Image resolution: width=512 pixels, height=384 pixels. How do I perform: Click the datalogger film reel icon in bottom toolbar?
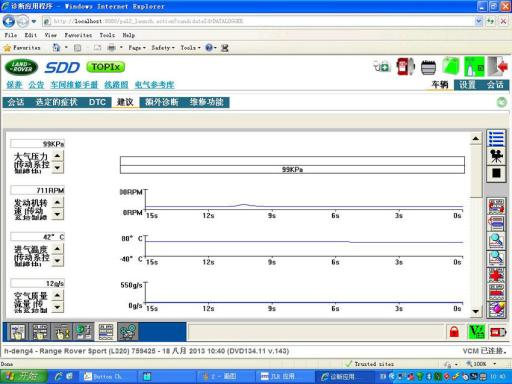pyautogui.click(x=127, y=332)
